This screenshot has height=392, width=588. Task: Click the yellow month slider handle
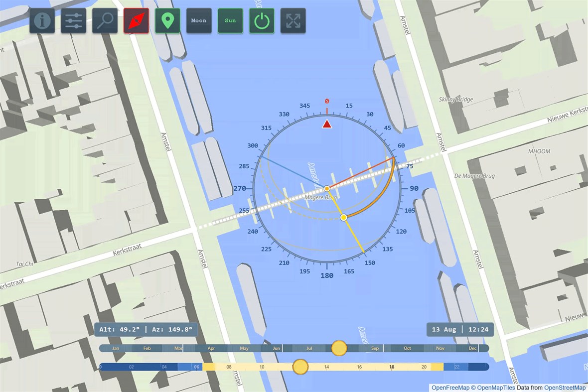click(339, 348)
